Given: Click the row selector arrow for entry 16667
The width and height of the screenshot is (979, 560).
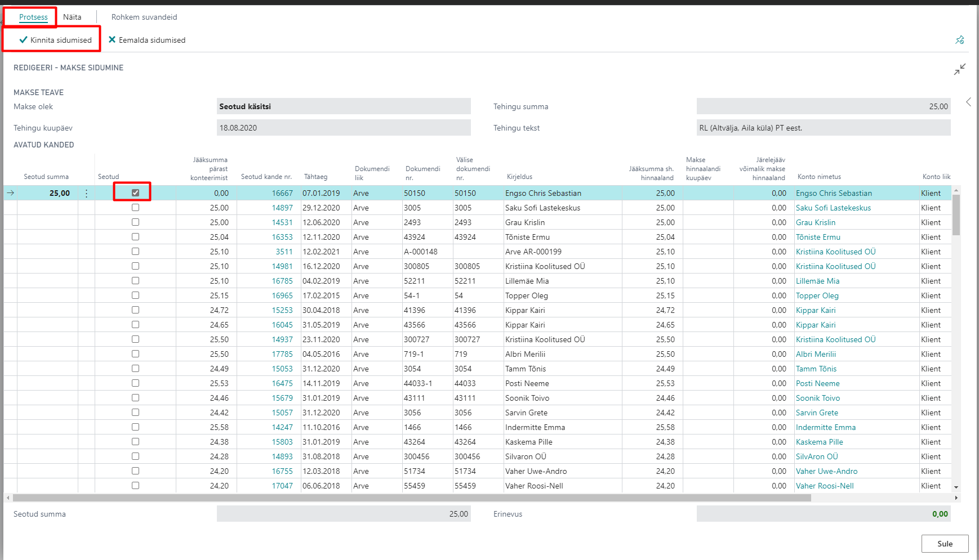Looking at the screenshot, I should (10, 193).
